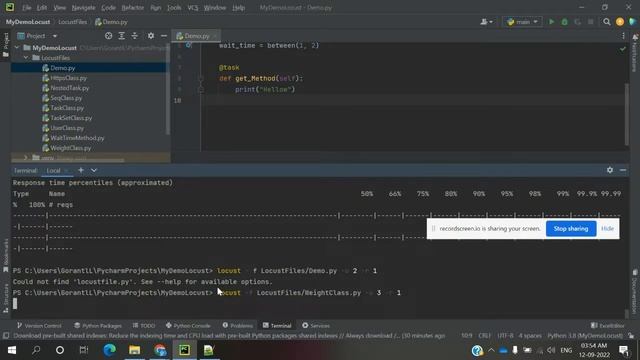
Task: Click editor vertical scrollbar
Action: pos(627,114)
